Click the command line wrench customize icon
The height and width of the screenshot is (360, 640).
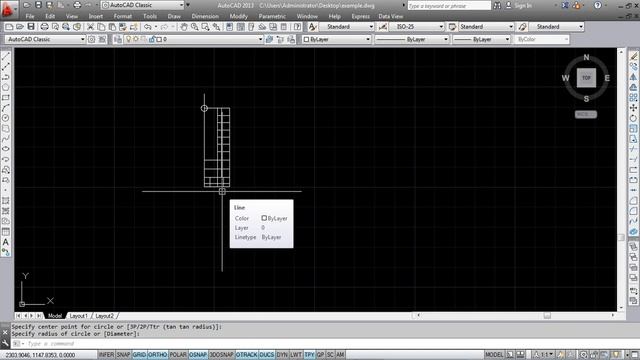[5, 343]
